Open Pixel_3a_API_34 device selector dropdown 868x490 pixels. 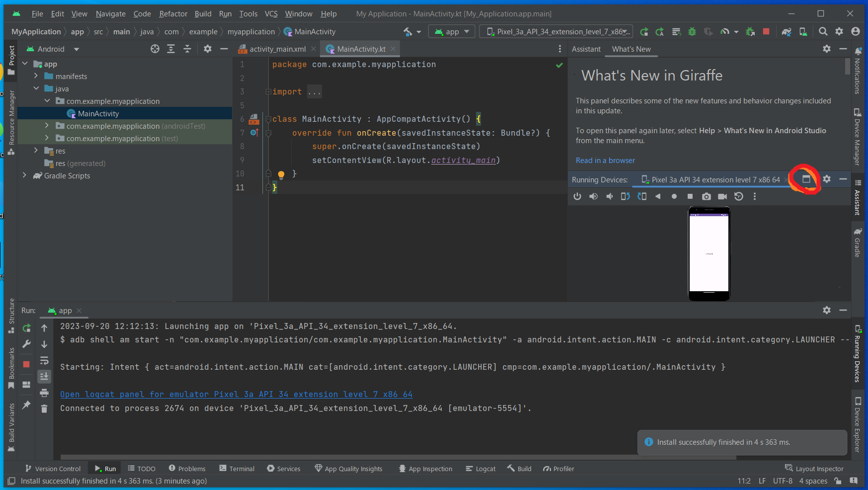pos(556,32)
